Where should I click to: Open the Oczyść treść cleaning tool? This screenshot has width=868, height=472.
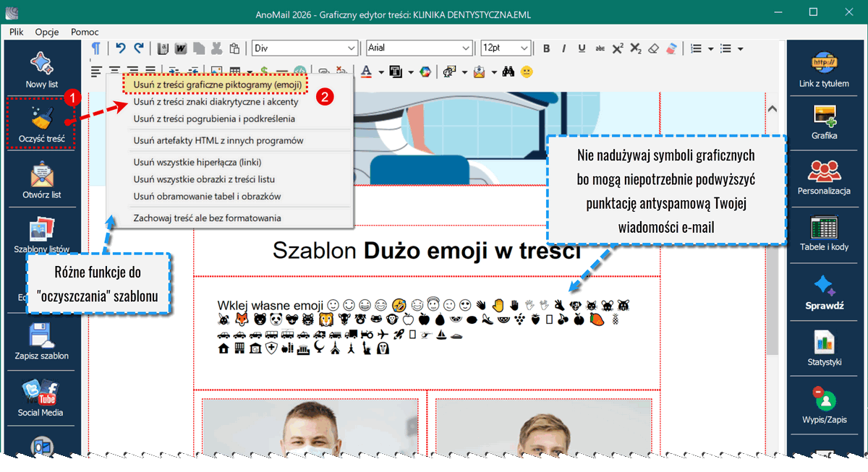coord(41,123)
